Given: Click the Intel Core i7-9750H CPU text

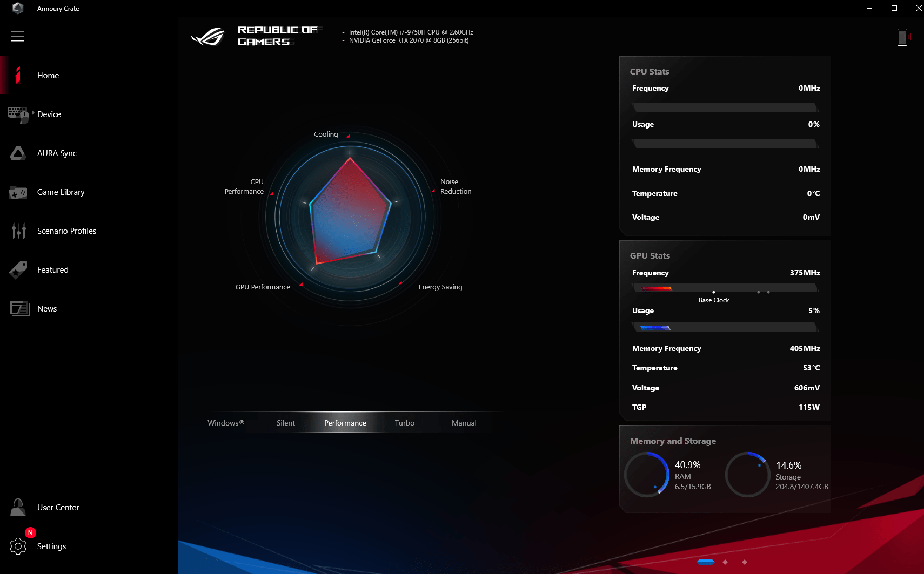Looking at the screenshot, I should click(x=411, y=32).
